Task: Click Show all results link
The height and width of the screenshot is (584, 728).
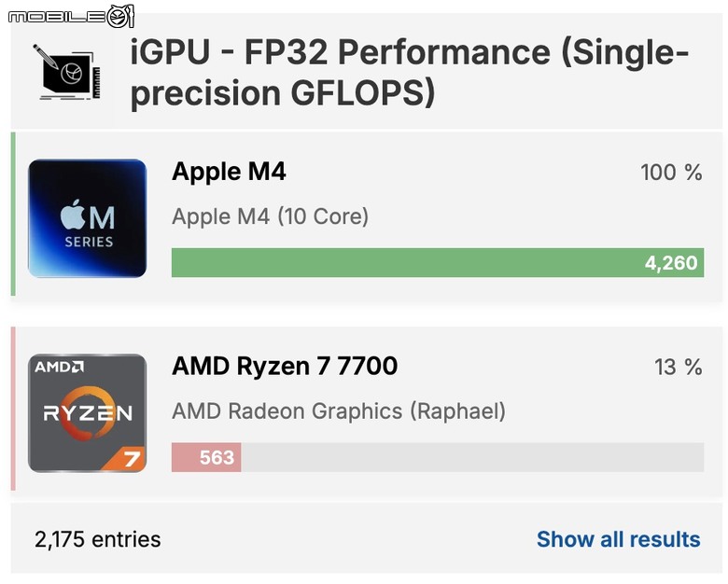Action: point(619,539)
